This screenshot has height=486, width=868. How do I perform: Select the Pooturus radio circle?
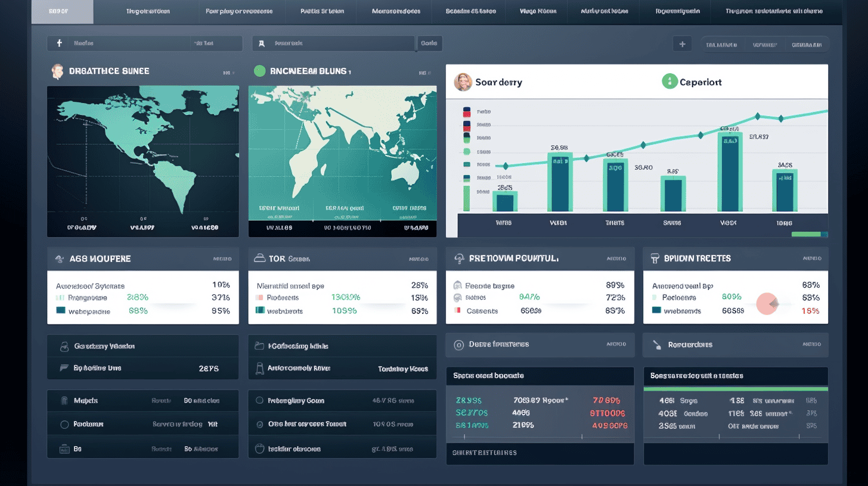(x=65, y=425)
